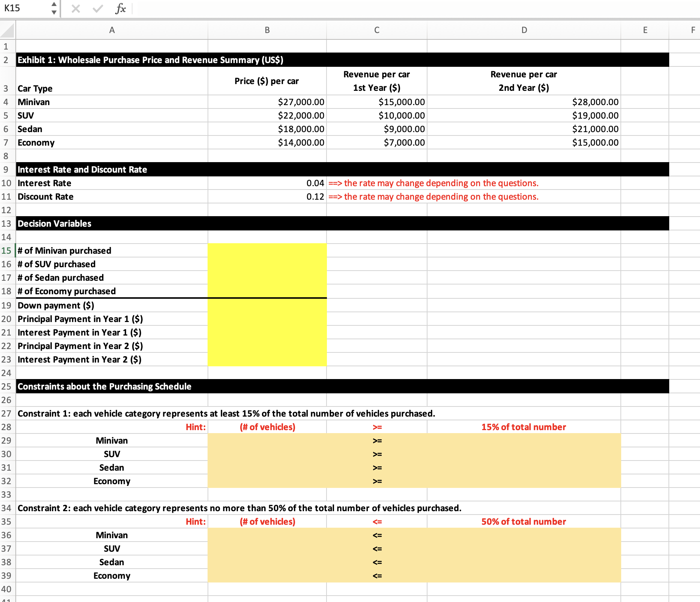Screen dimensions: 700x602
Task: Click the Minivan price cell showing $27,000.00
Action: click(267, 102)
